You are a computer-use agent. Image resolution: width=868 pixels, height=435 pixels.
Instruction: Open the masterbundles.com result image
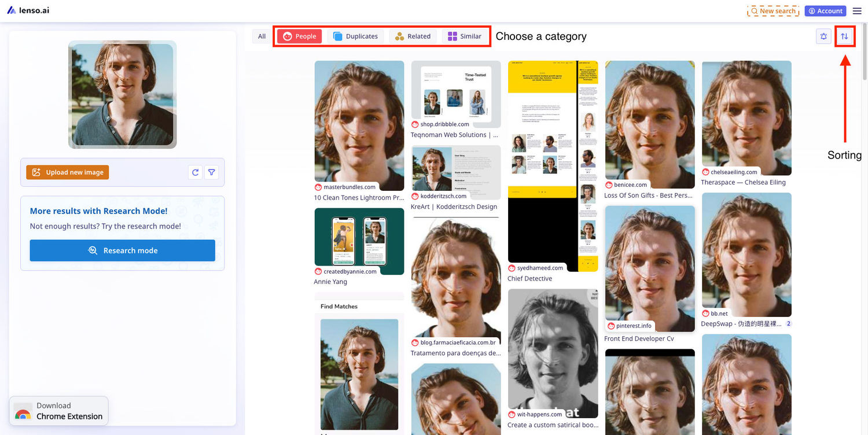(x=359, y=126)
